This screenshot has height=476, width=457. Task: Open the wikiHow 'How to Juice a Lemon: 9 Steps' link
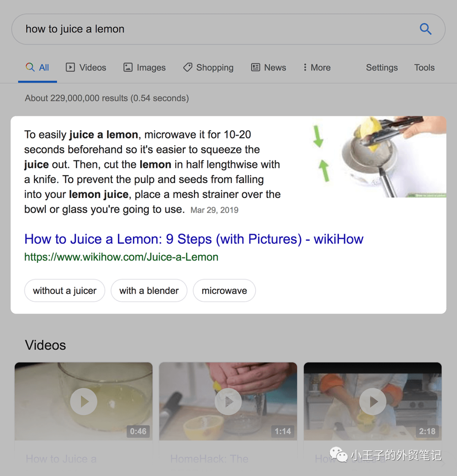(x=194, y=239)
